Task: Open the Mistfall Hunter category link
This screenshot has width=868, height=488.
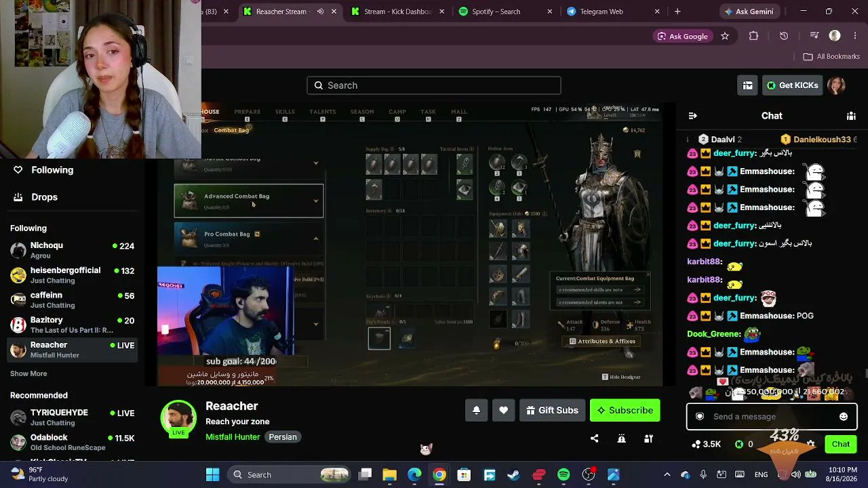Action: pos(233,437)
